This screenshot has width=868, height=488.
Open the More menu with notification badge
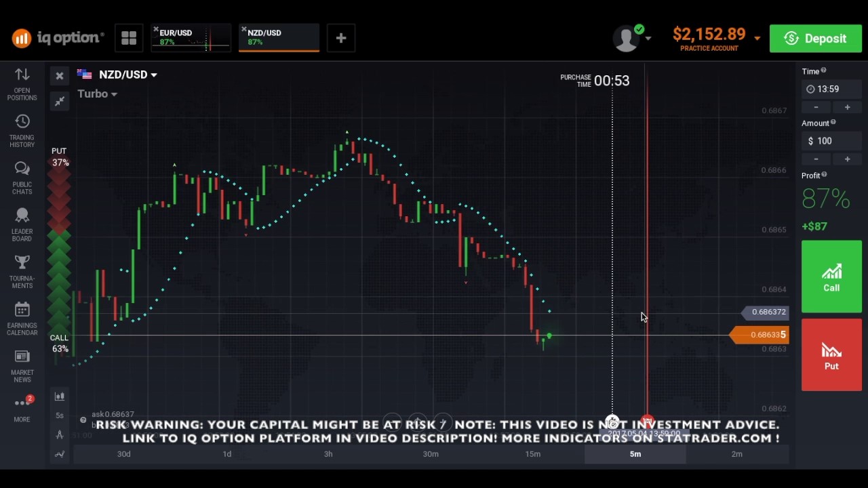tap(22, 409)
